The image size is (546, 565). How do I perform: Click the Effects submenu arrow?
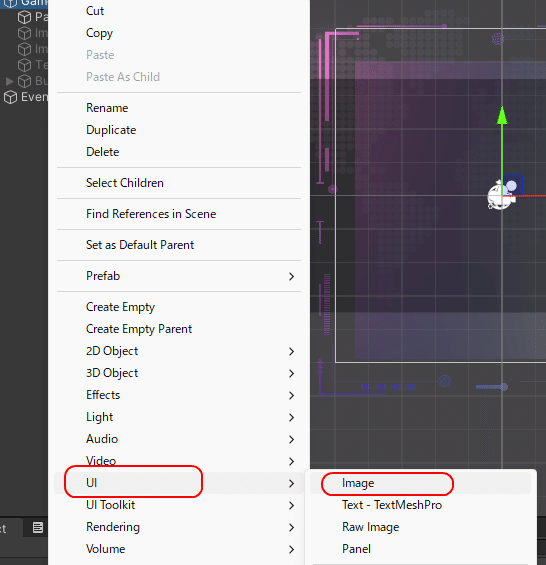click(x=292, y=395)
